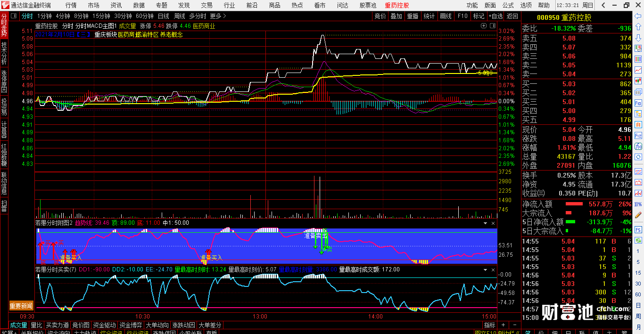Open 扫雷 in left sidebar

point(4,206)
